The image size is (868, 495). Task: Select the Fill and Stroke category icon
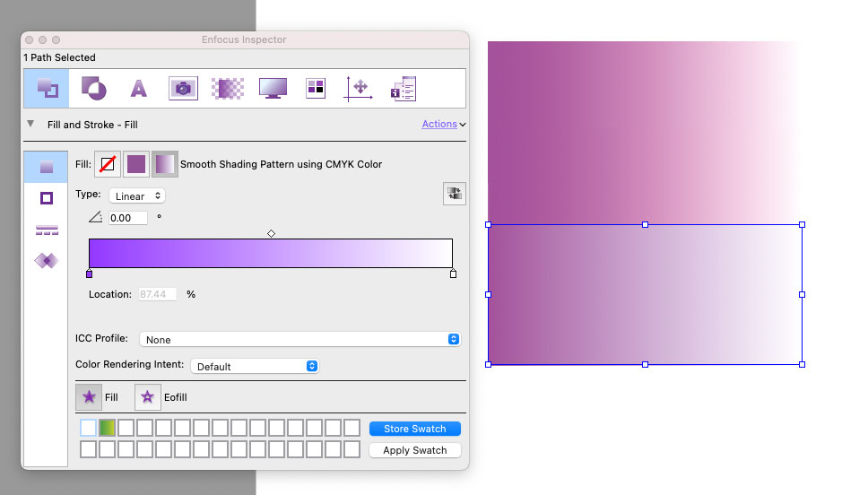tap(47, 88)
